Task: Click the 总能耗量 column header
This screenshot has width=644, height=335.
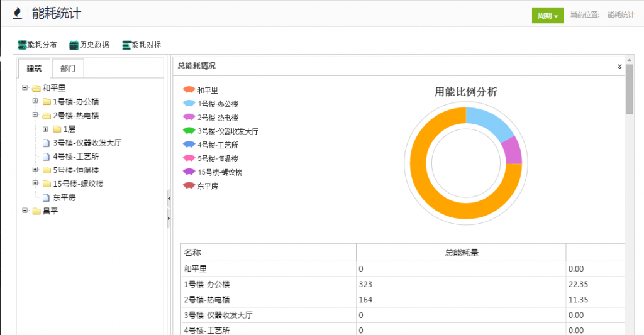Action: 461,253
